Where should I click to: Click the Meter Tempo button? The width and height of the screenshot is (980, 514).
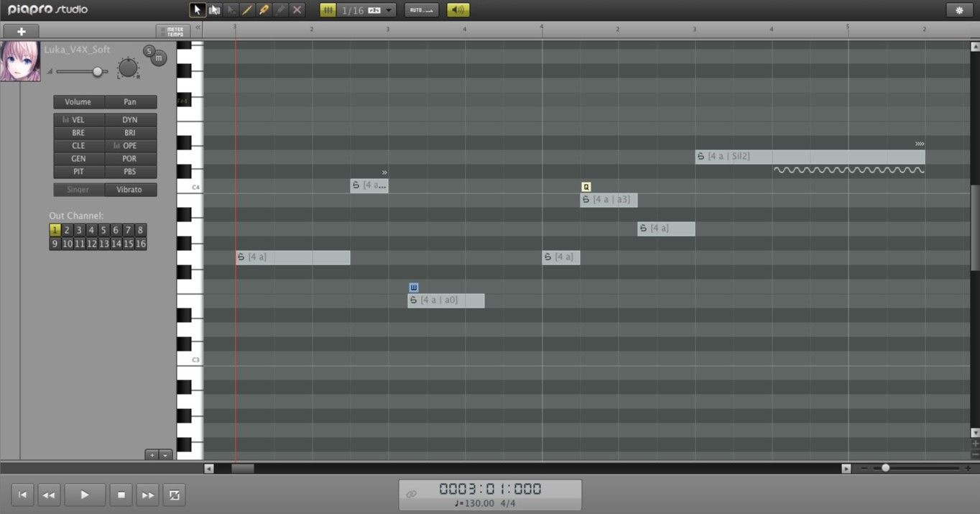[175, 32]
